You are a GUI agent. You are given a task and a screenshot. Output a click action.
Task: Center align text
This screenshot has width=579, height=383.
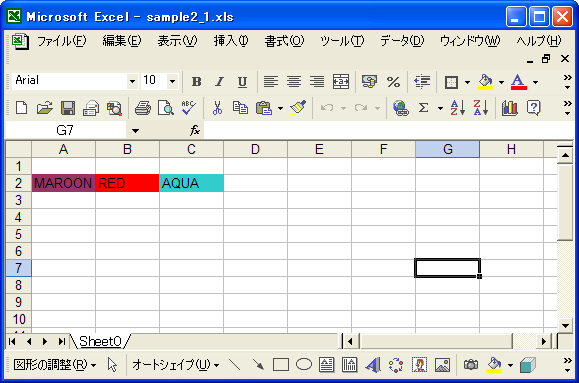coord(294,82)
